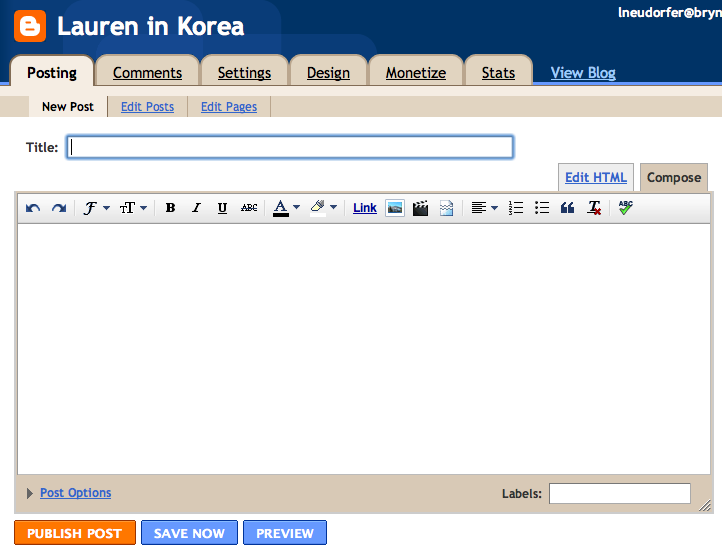The height and width of the screenshot is (550, 722).
Task: Format selection as a blockquote
Action: click(567, 208)
